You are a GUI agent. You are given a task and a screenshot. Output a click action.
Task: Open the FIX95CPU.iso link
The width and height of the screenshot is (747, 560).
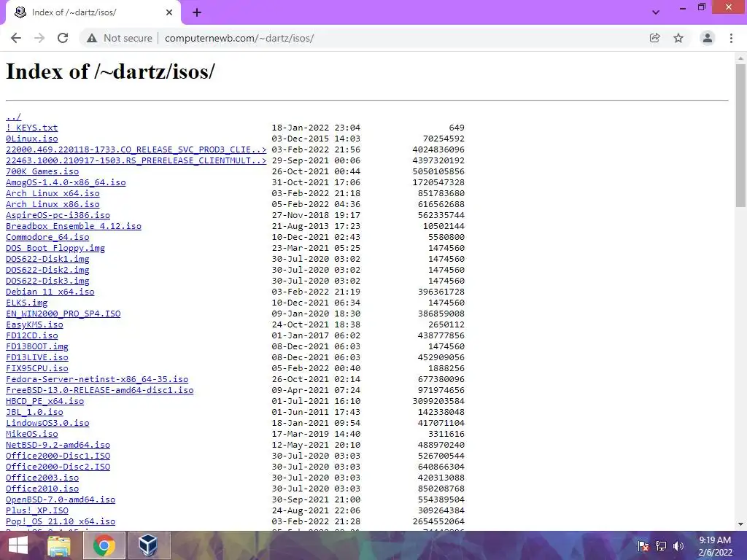point(36,368)
